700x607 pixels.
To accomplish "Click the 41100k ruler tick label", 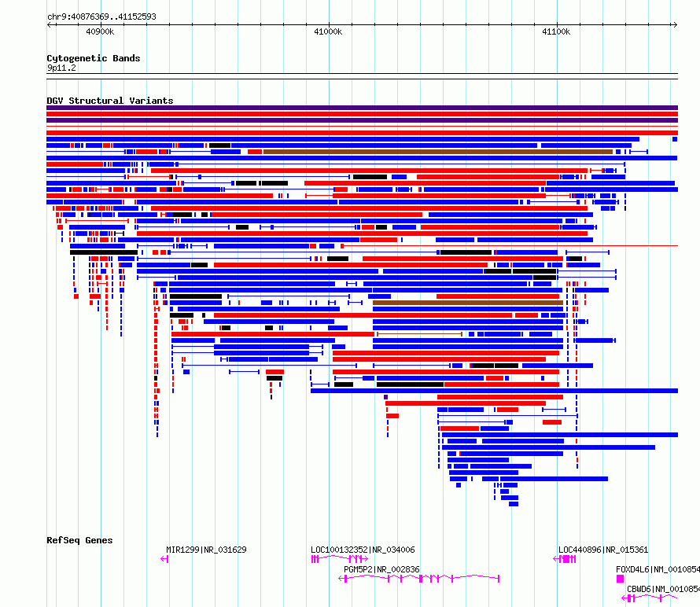I will click(556, 31).
